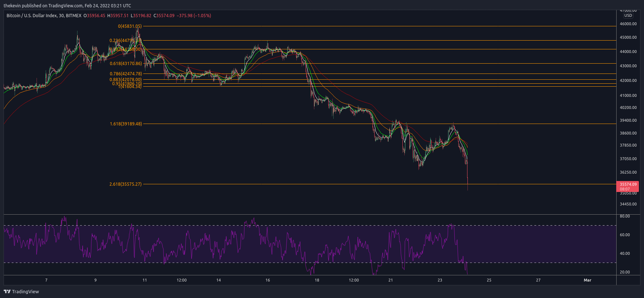Click 42000.00 on the price axis
This screenshot has height=298, width=644.
628,80
